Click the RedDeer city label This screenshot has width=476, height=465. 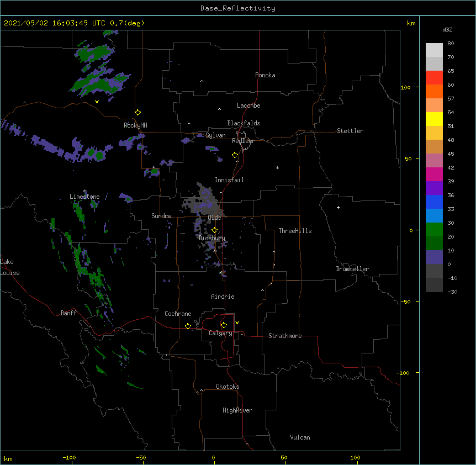click(243, 141)
